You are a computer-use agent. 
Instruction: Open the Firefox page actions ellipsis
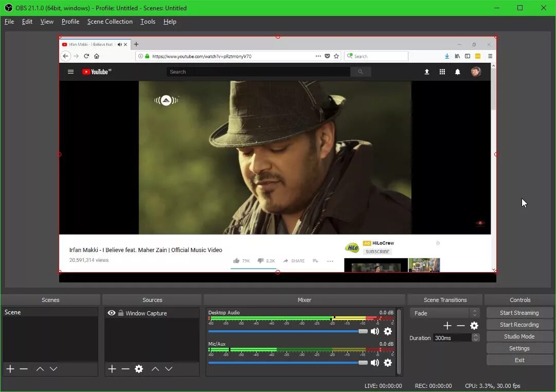pyautogui.click(x=318, y=56)
